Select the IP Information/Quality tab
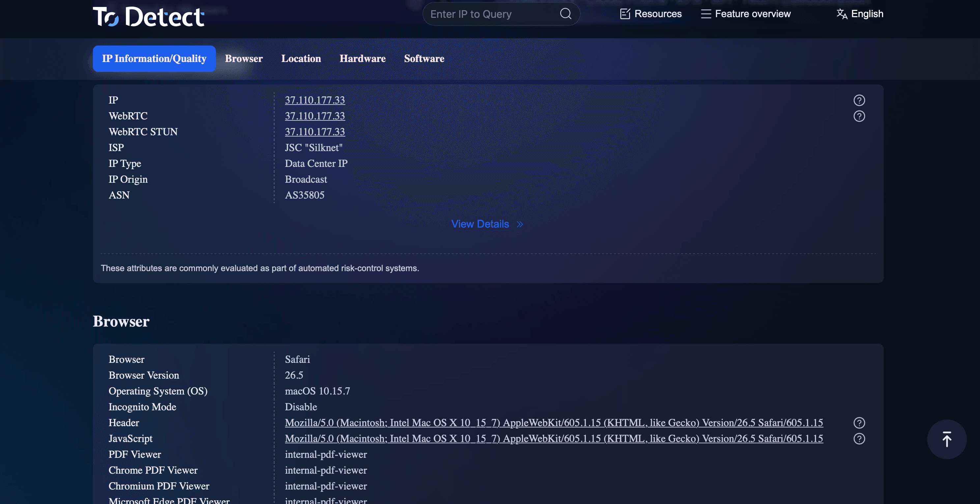Screen dimensions: 980x504 coord(154,59)
